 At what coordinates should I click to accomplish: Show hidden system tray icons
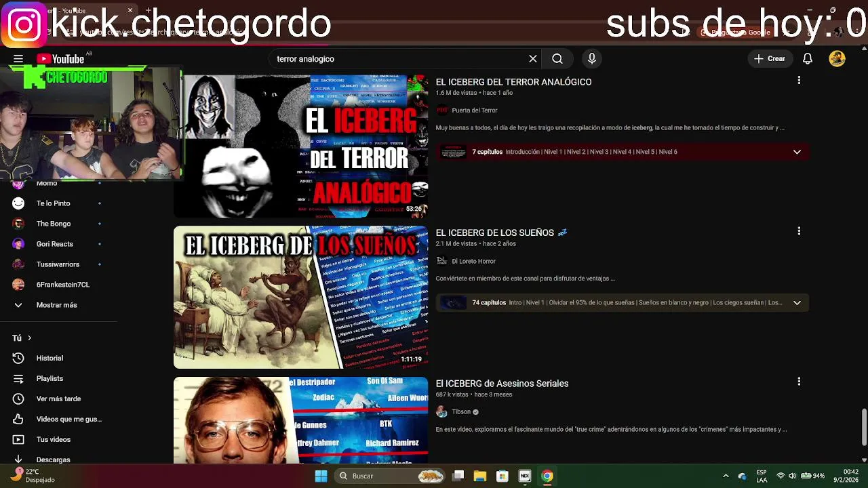click(726, 476)
